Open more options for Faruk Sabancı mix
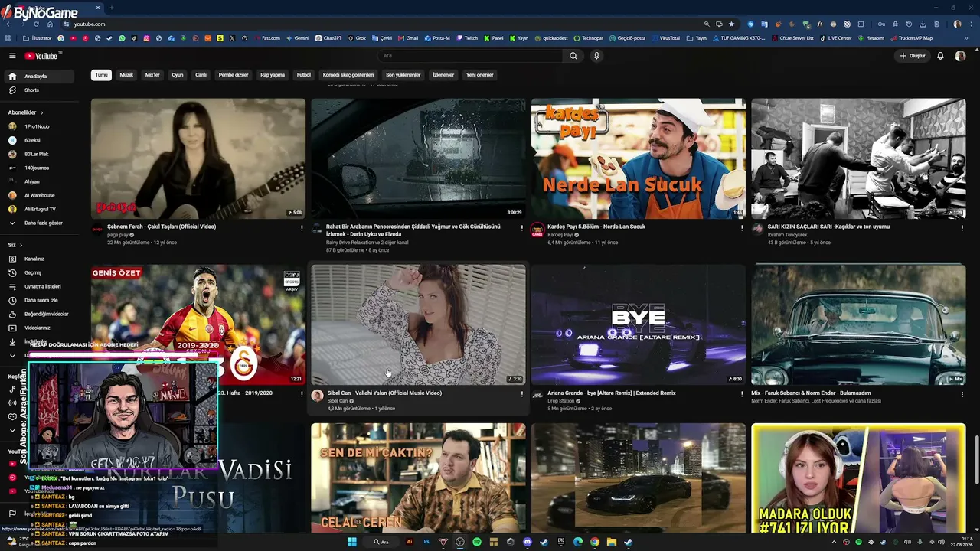Screen dimensions: 980x551 pyautogui.click(x=962, y=394)
